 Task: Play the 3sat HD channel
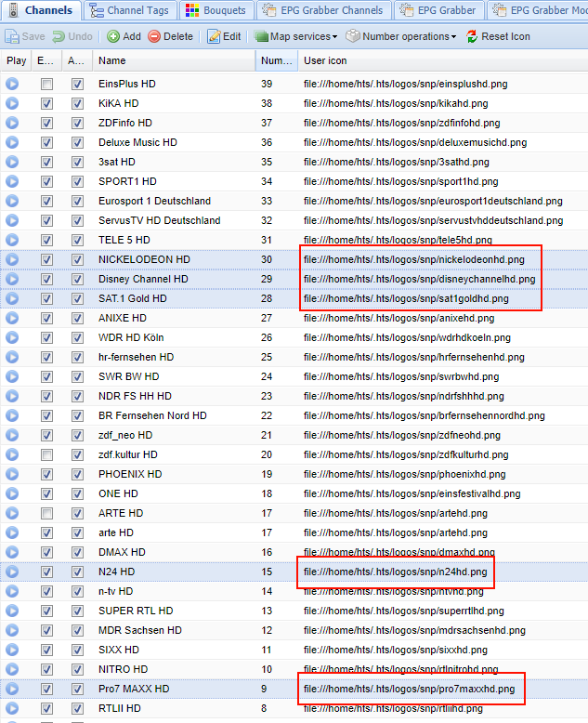[12, 162]
